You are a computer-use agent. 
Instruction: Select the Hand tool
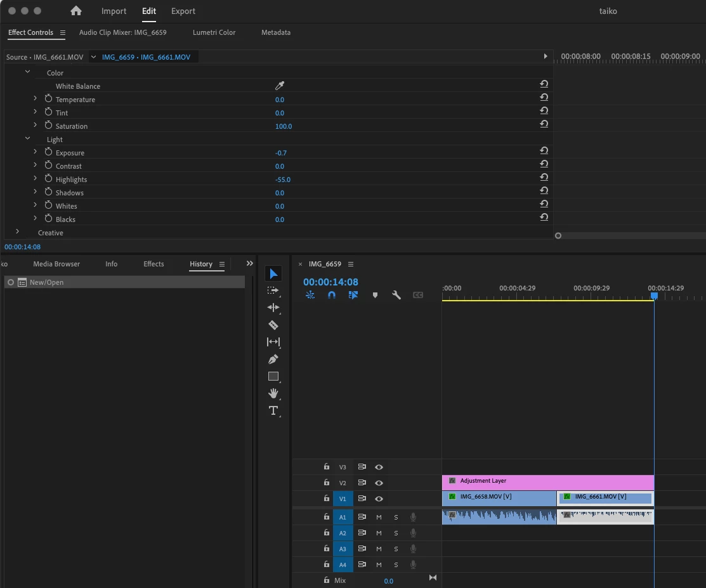[273, 393]
